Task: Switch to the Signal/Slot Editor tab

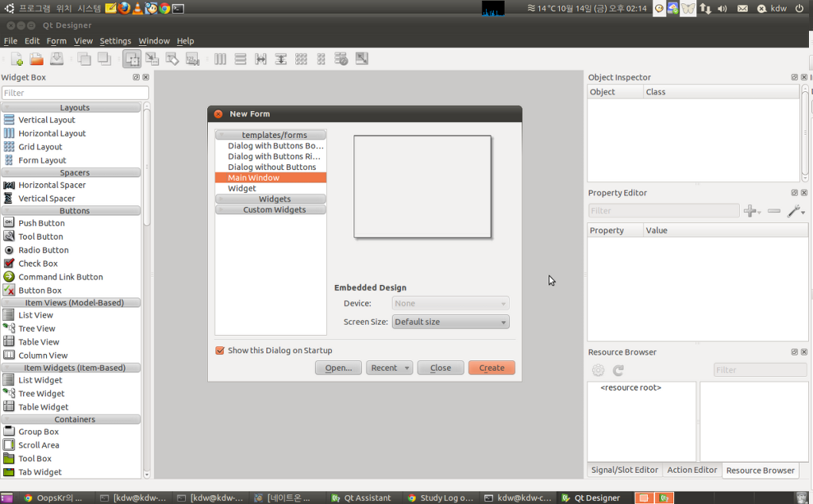Action: 625,470
